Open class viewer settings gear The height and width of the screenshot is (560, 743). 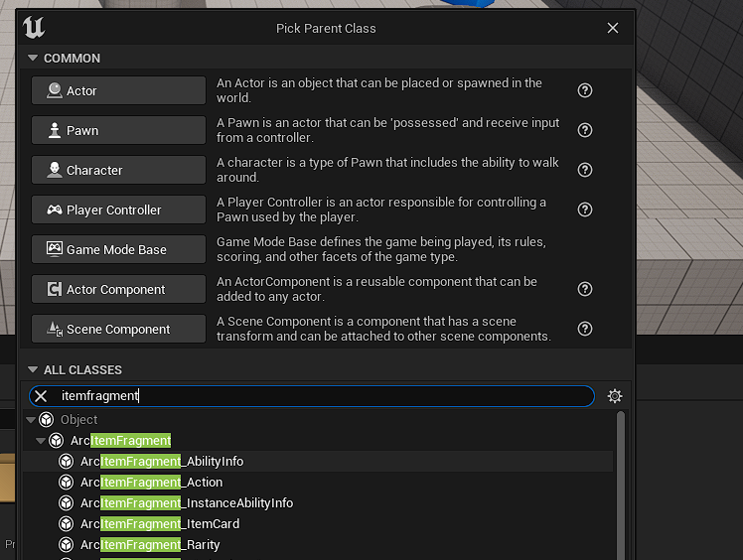tap(615, 396)
